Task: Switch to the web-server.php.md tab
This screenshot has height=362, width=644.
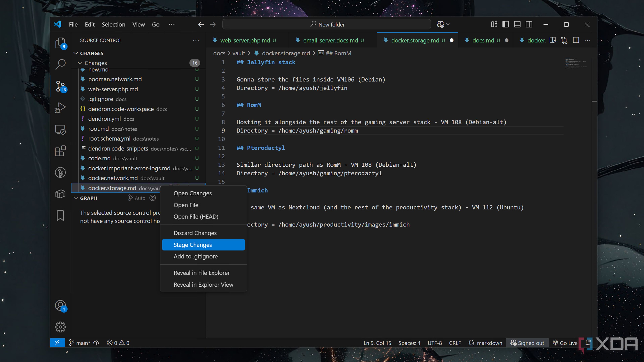Action: (248, 40)
